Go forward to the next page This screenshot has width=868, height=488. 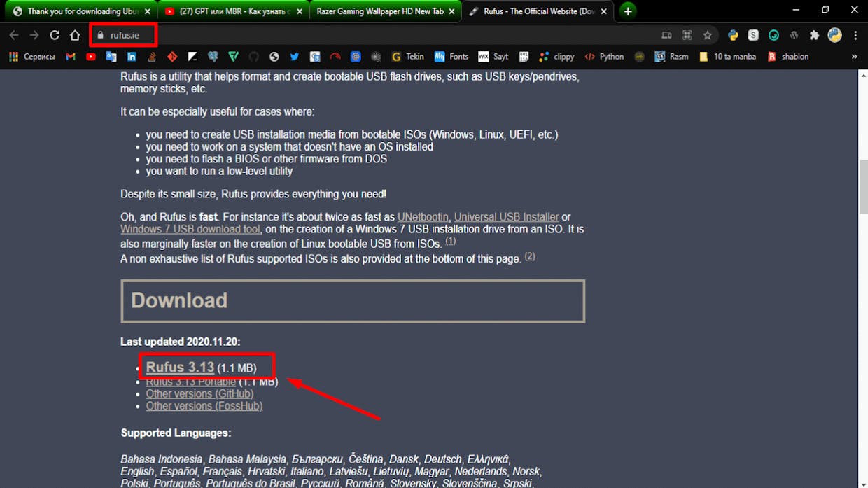point(34,35)
